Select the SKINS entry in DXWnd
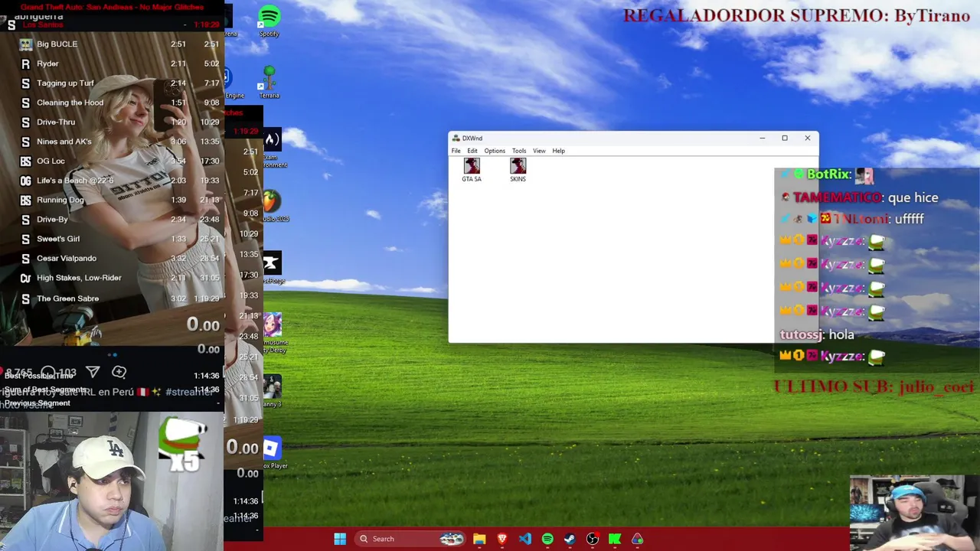980x551 pixels. [518, 170]
